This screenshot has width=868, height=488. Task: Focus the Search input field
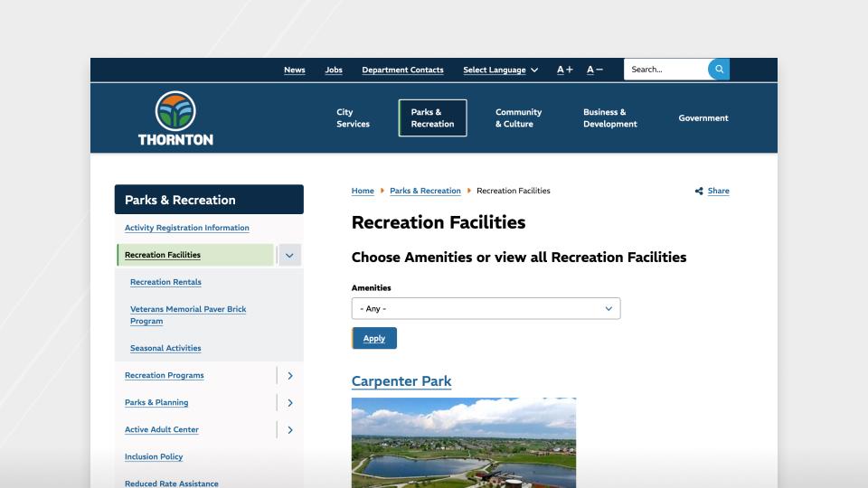coord(665,70)
